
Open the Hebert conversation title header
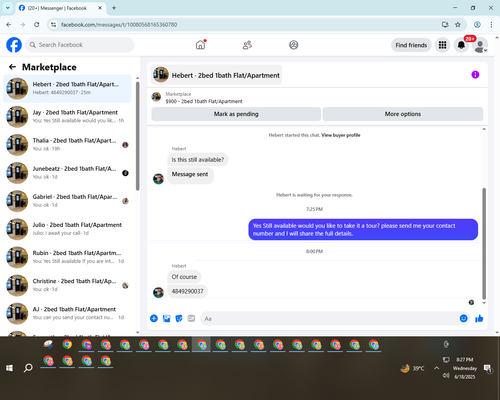click(x=217, y=75)
